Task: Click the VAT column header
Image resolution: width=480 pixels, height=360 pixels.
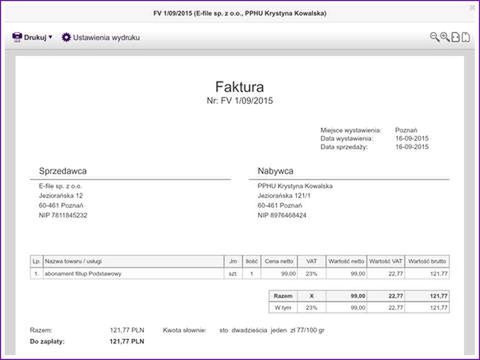Action: (x=311, y=261)
